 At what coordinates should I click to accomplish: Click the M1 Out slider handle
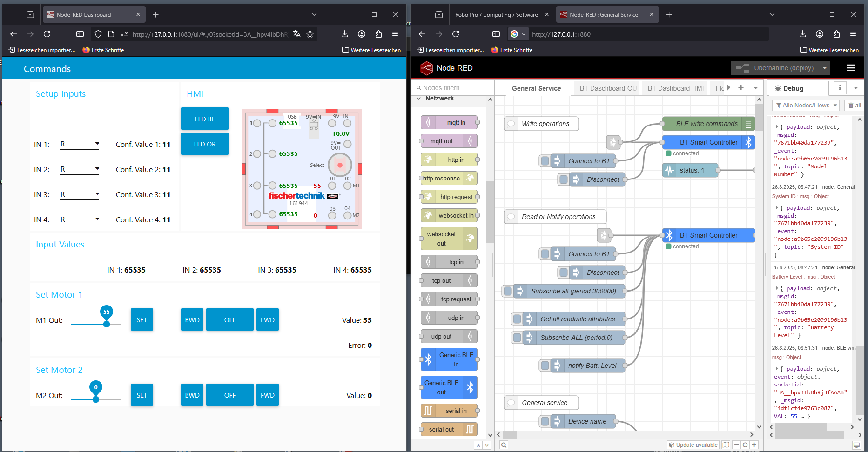pyautogui.click(x=107, y=324)
